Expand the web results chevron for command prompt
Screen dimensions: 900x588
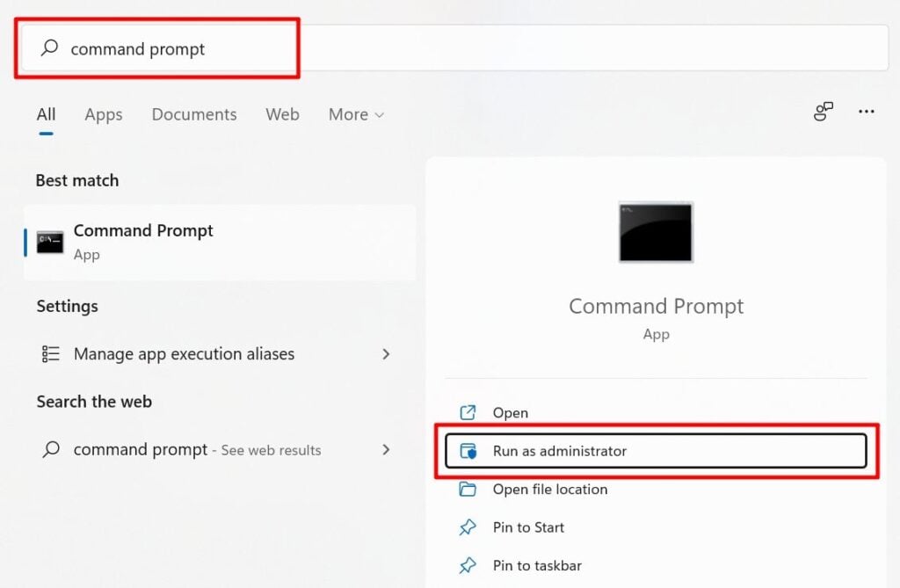point(386,449)
